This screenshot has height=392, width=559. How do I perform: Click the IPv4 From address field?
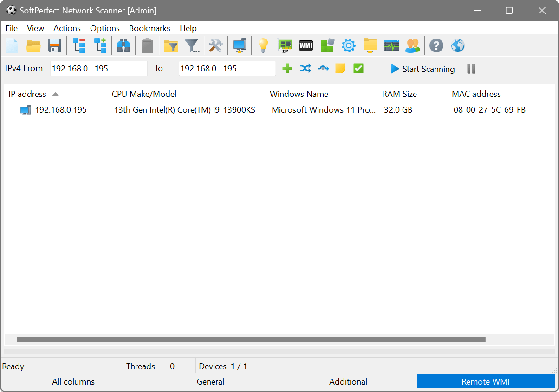coord(99,69)
